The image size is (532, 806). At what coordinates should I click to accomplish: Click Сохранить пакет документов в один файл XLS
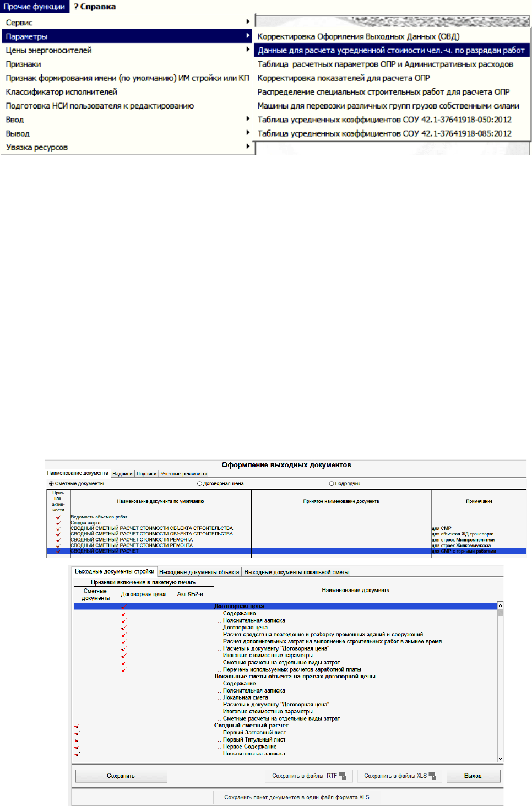click(297, 797)
